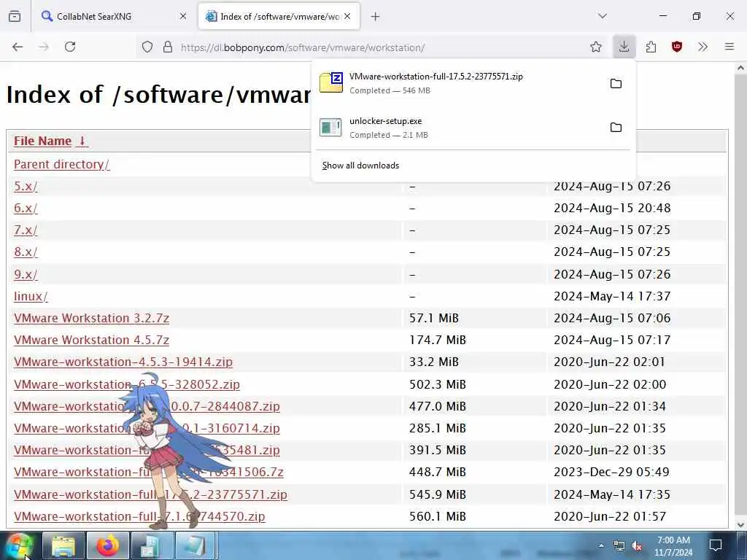
Task: Expand the hidden system tray icons
Action: click(601, 545)
